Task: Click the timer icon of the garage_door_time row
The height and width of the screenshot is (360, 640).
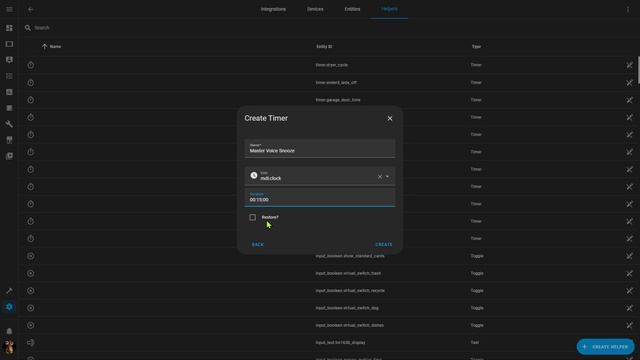Action: [31, 100]
